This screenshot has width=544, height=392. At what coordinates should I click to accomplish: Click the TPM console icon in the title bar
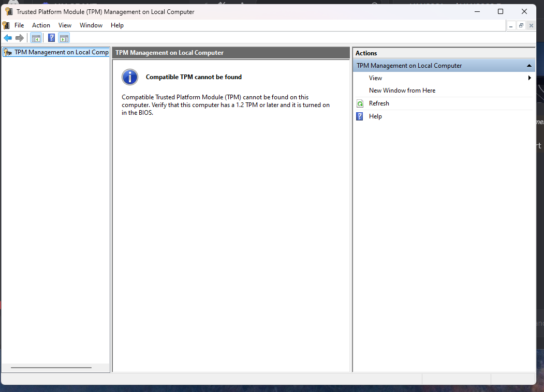[x=9, y=11]
